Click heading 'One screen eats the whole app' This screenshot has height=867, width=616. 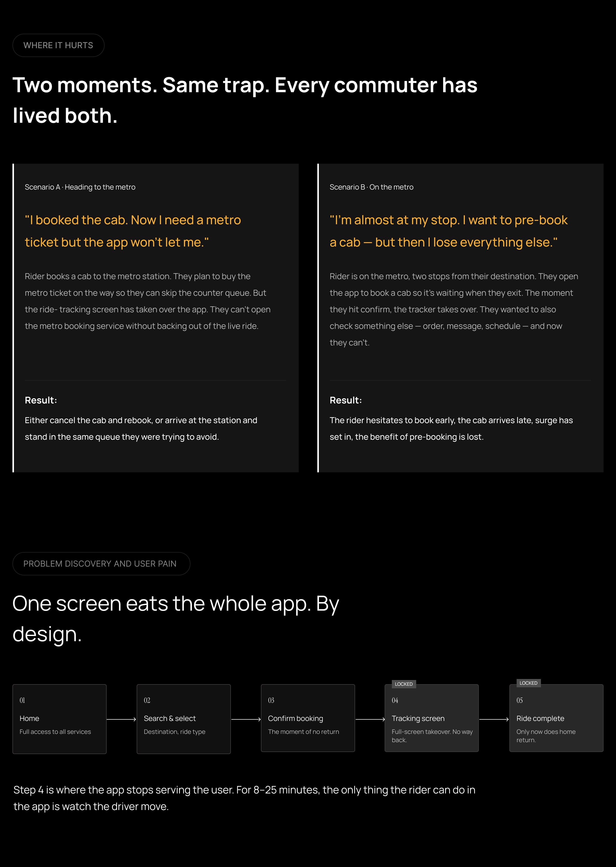click(176, 618)
